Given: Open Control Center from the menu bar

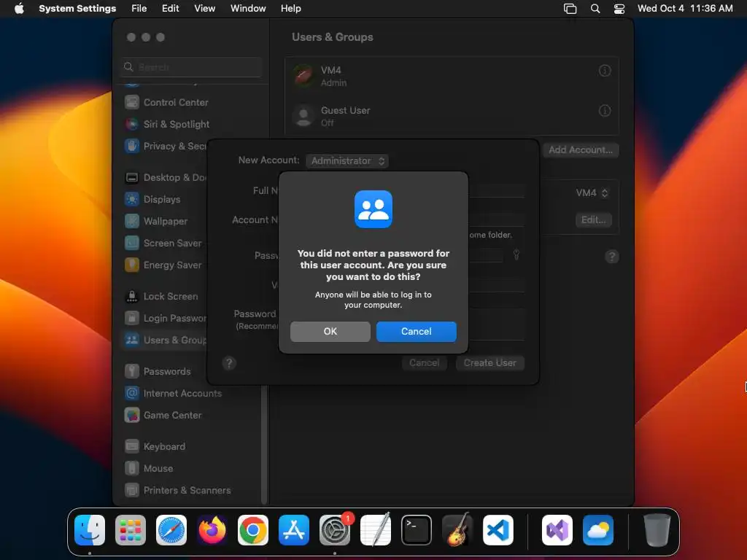Looking at the screenshot, I should click(619, 9).
